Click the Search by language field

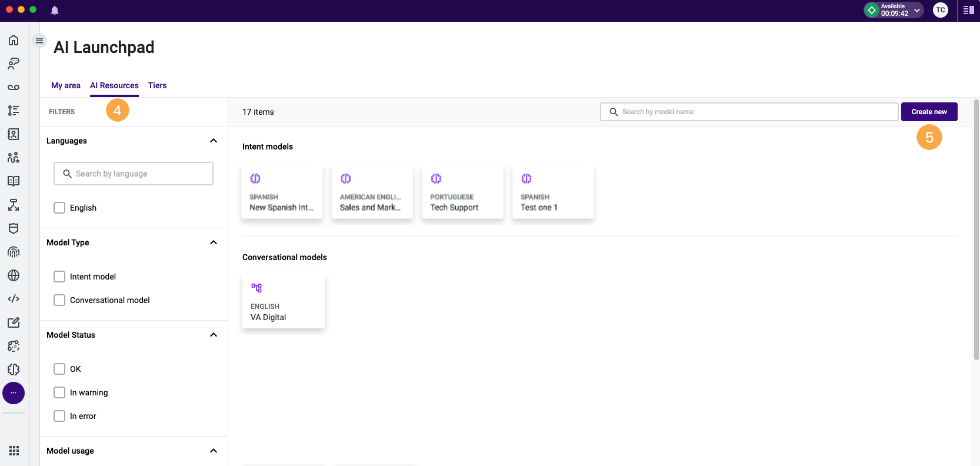[134, 174]
